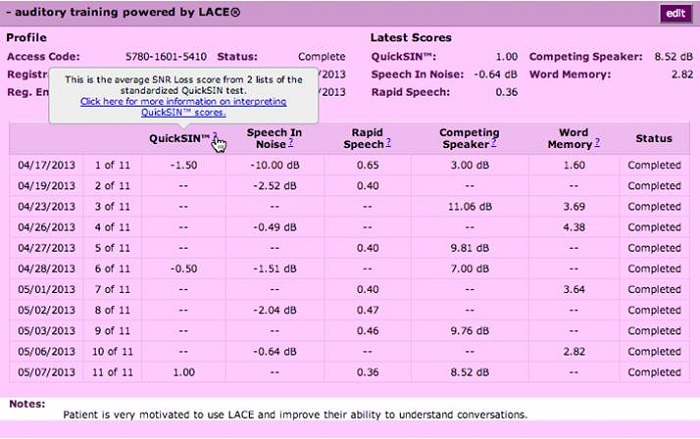Select the Status column header

coord(654,138)
